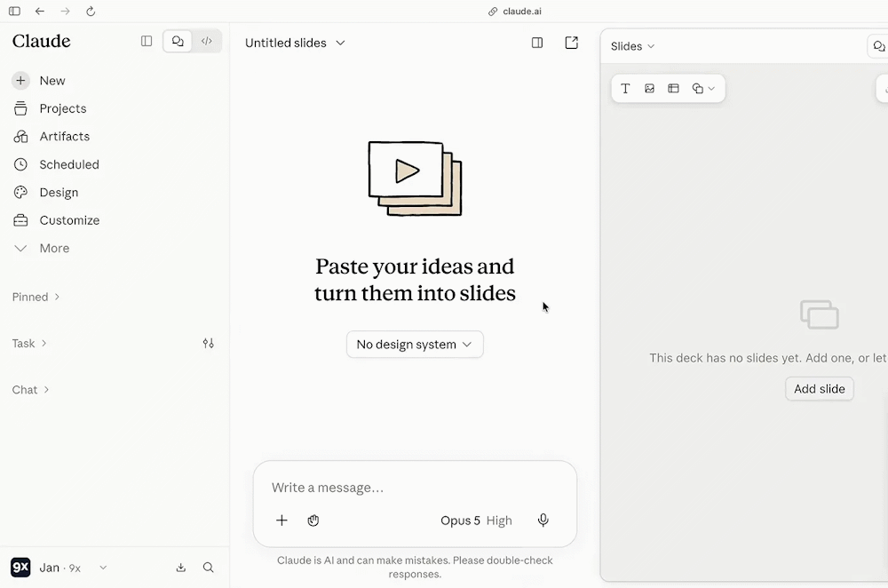Screen dimensions: 888x588
Task: Select the Image tool in slides toolbar
Action: pyautogui.click(x=650, y=88)
